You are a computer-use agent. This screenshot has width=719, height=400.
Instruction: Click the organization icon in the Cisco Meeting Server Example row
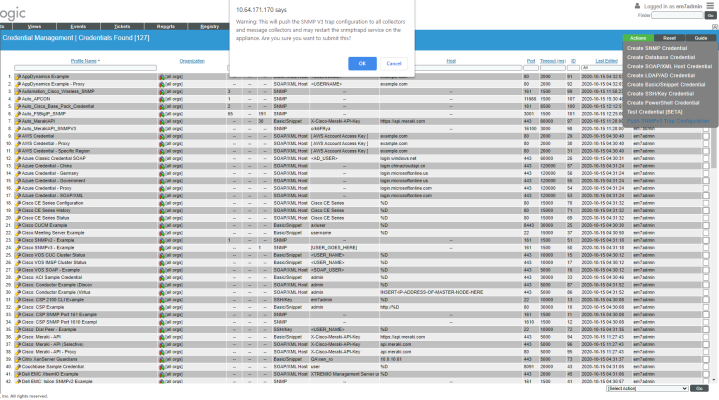161,233
